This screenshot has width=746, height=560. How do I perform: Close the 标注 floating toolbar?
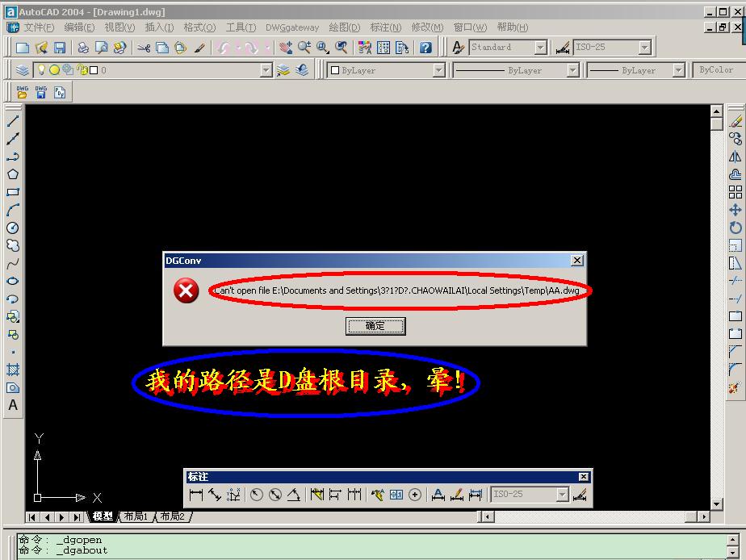[x=583, y=476]
